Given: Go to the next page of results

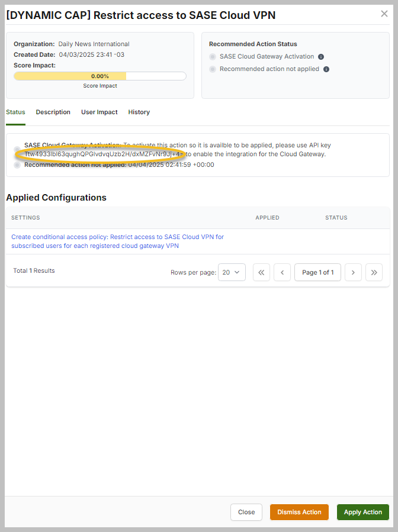Looking at the screenshot, I should click(353, 272).
